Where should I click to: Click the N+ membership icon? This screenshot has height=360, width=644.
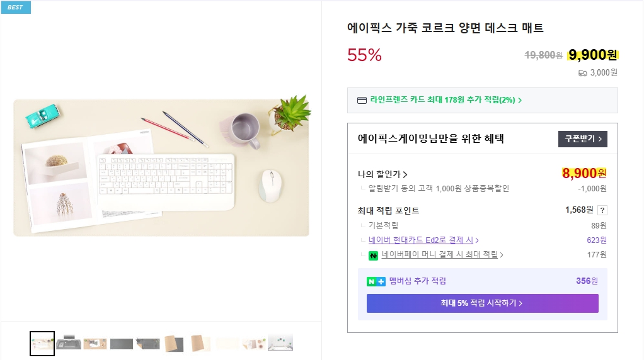[x=376, y=281]
